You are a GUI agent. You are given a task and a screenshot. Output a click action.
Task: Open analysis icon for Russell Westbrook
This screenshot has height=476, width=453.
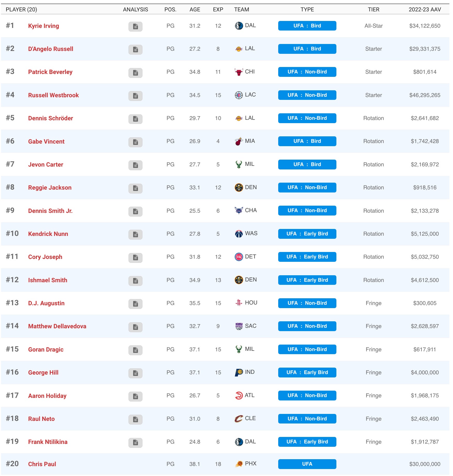(x=135, y=96)
